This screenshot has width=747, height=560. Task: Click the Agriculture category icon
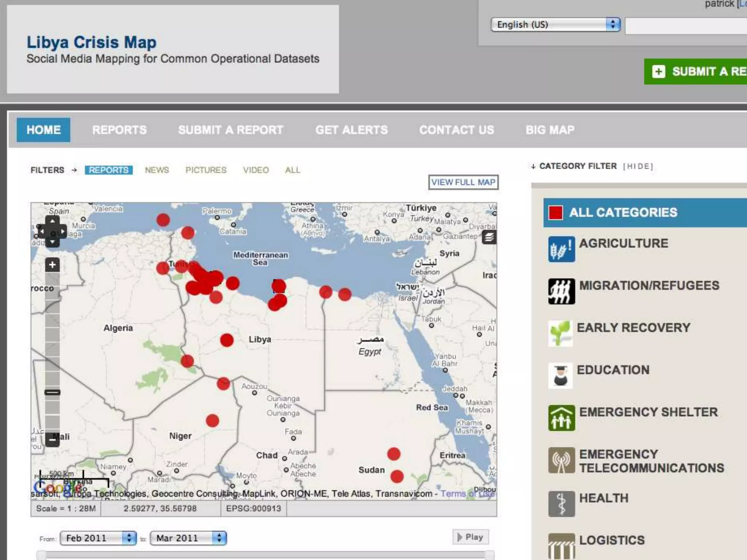click(561, 249)
